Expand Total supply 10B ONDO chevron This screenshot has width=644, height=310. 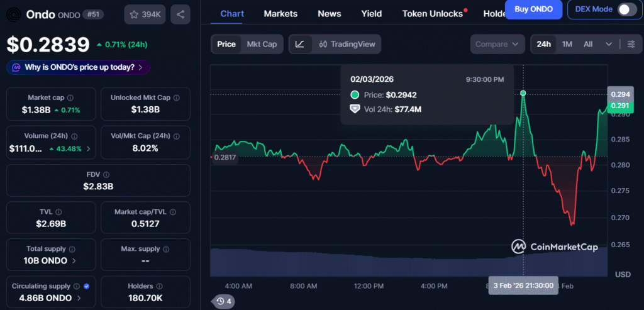point(74,260)
